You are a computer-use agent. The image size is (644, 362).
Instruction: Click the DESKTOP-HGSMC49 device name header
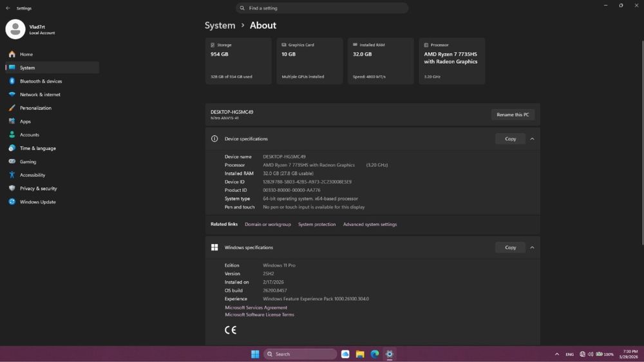(x=232, y=112)
